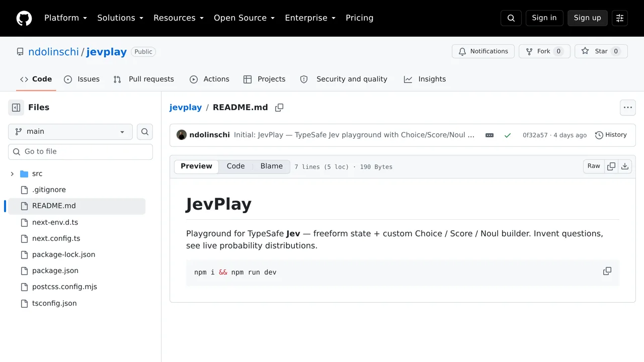Fork the repository

coord(544,51)
